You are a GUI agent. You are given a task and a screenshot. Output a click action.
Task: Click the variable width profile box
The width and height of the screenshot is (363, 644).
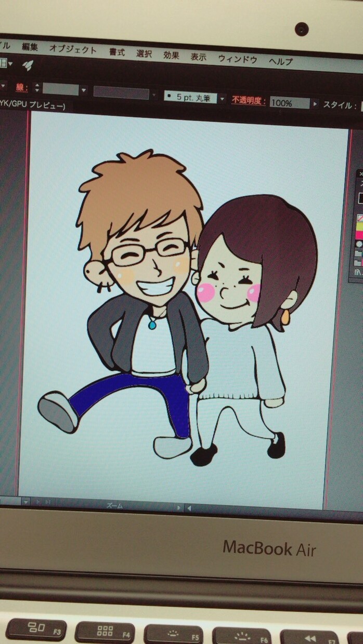tap(122, 92)
